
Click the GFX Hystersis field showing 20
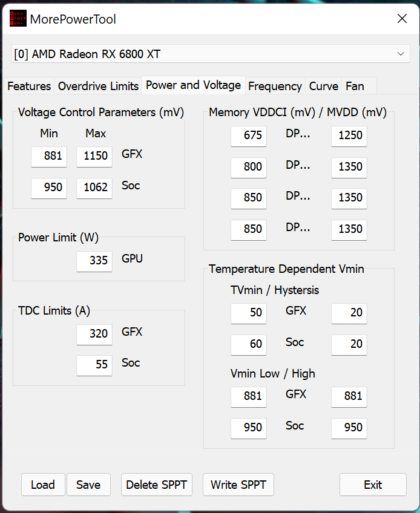tap(349, 313)
